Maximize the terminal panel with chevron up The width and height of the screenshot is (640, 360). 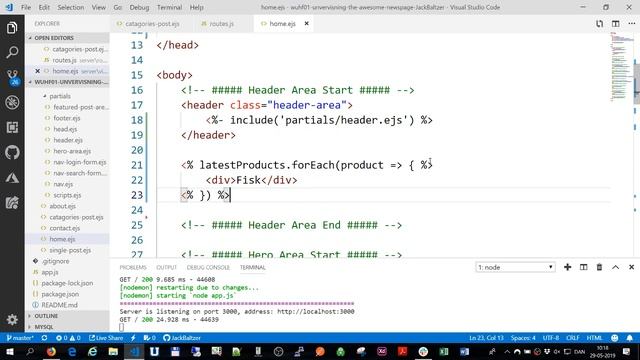coord(616,267)
